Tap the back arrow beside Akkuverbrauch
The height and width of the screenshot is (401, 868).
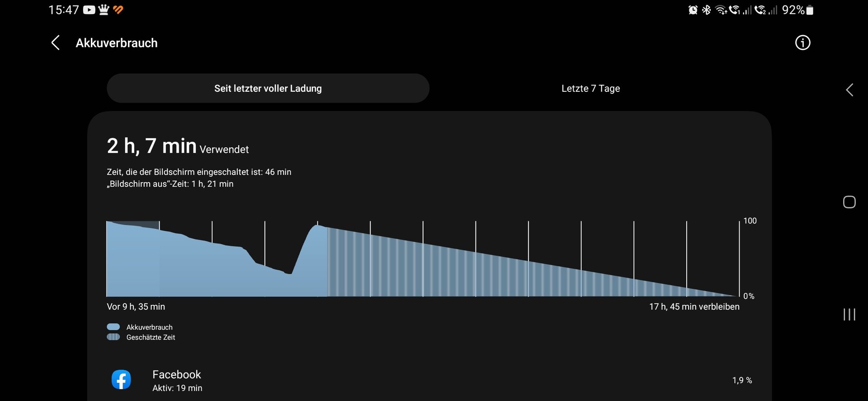[56, 43]
